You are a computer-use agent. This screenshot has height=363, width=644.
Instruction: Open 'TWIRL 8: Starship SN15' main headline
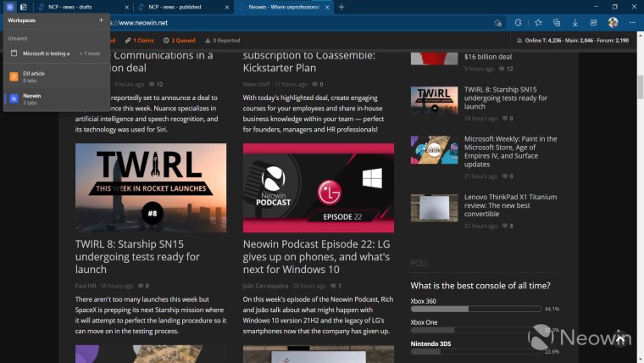pyautogui.click(x=137, y=256)
